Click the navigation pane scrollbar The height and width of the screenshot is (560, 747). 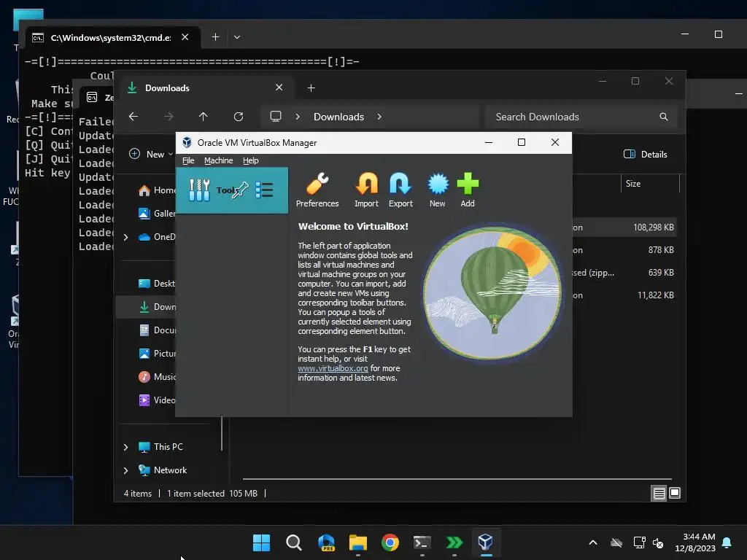coord(222,433)
